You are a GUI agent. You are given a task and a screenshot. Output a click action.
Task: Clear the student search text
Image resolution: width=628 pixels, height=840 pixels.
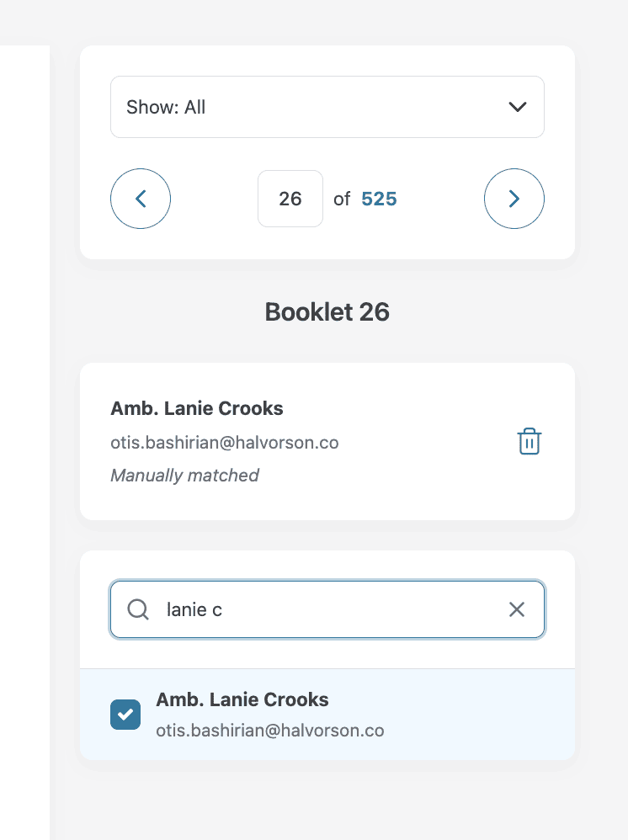coord(517,609)
